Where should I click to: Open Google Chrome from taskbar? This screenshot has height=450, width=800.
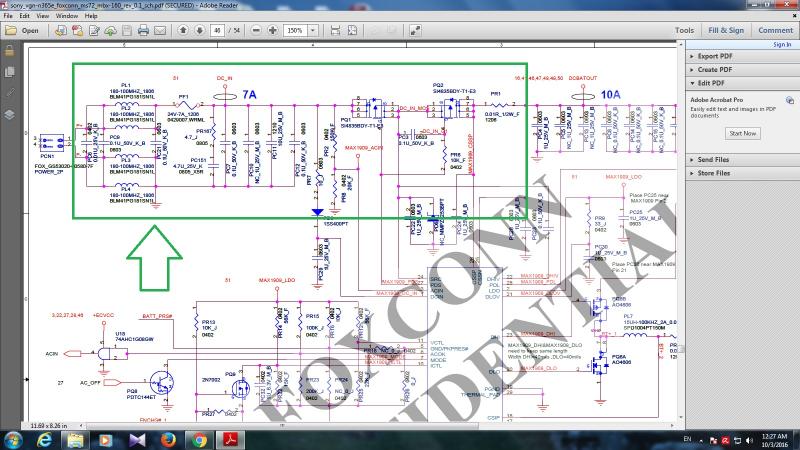click(x=199, y=440)
